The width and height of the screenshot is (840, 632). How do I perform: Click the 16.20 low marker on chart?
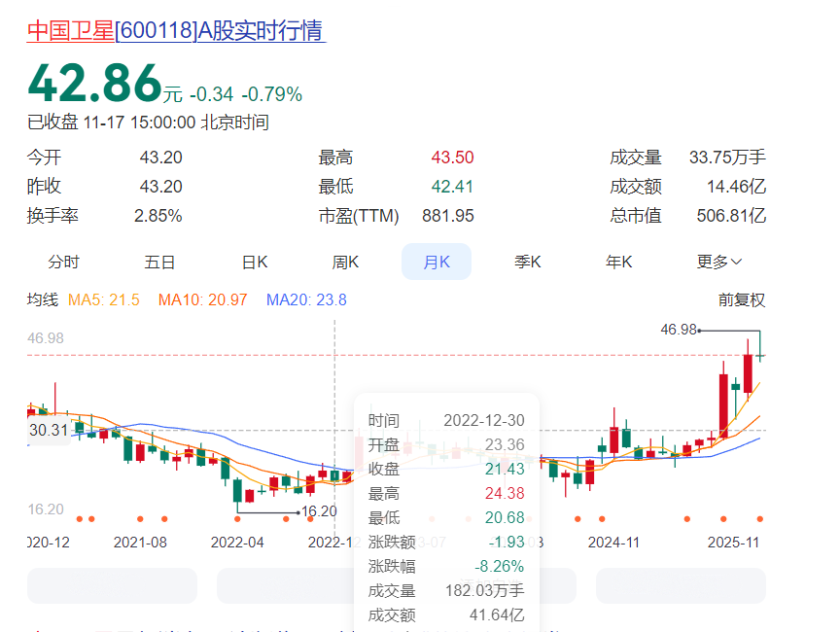319,511
